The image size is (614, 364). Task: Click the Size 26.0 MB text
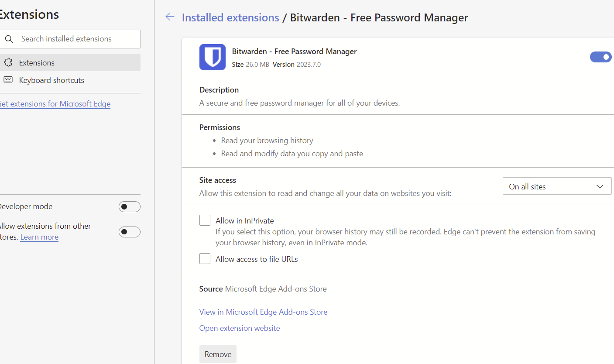coord(250,65)
